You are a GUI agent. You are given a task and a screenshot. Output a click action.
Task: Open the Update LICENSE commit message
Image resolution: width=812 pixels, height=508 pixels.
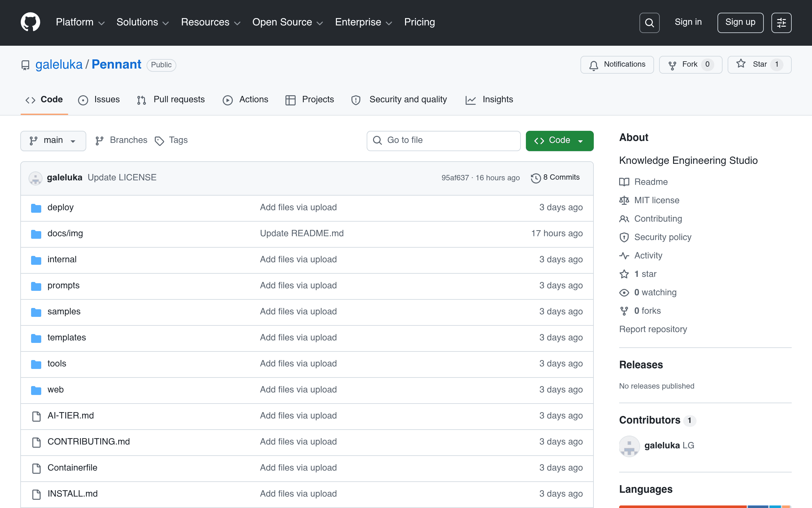coord(122,177)
